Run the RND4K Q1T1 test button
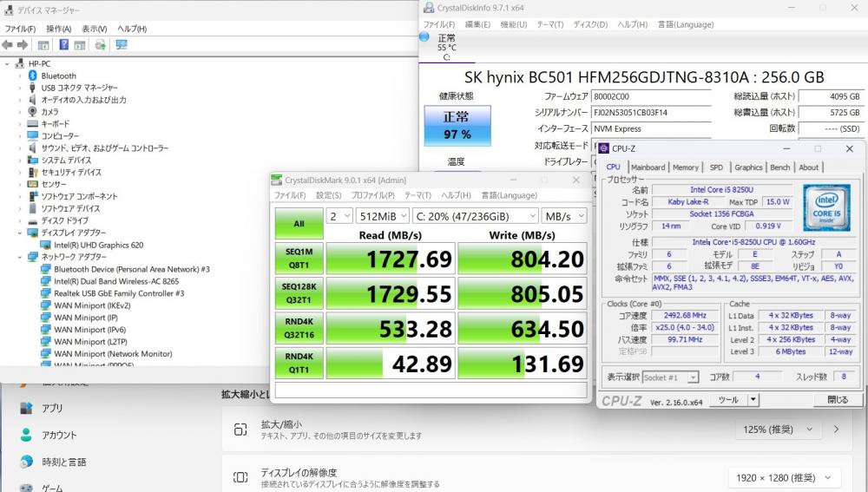 (x=299, y=363)
